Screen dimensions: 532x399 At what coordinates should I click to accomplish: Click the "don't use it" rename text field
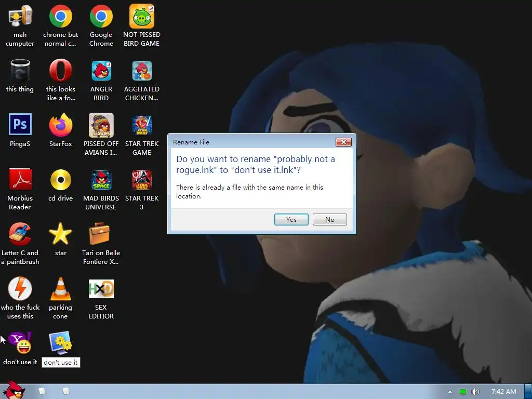(61, 362)
